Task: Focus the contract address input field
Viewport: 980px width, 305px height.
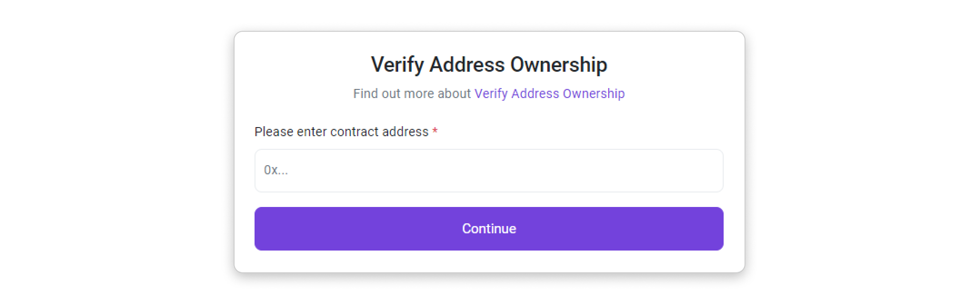Action: 489,171
